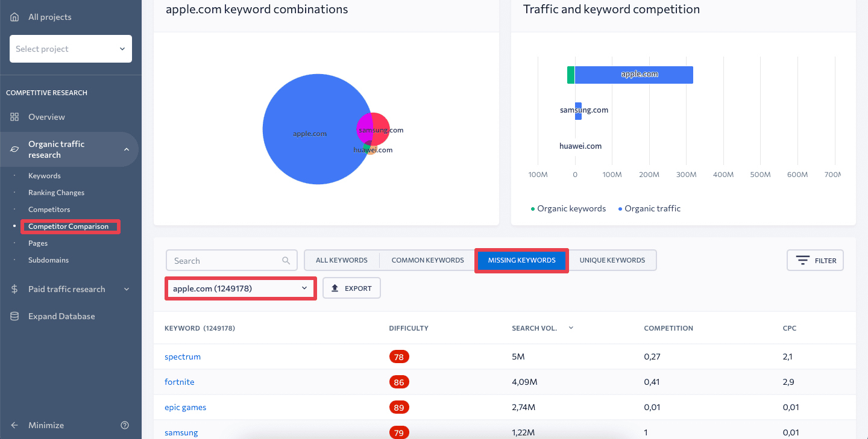The height and width of the screenshot is (439, 868).
Task: Click the Minimize sidebar arrow icon
Action: pos(14,425)
